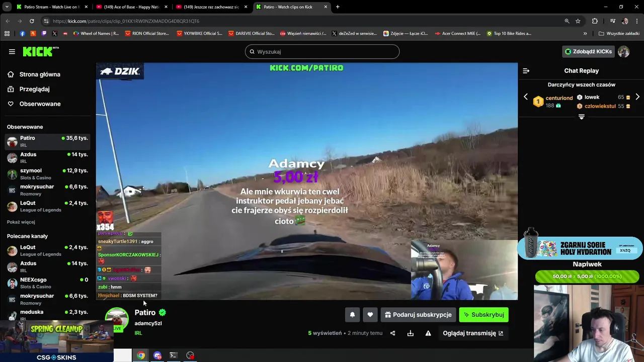Expand the donor leaderboard chevron
Screen dimensions: 644x362
click(581, 117)
